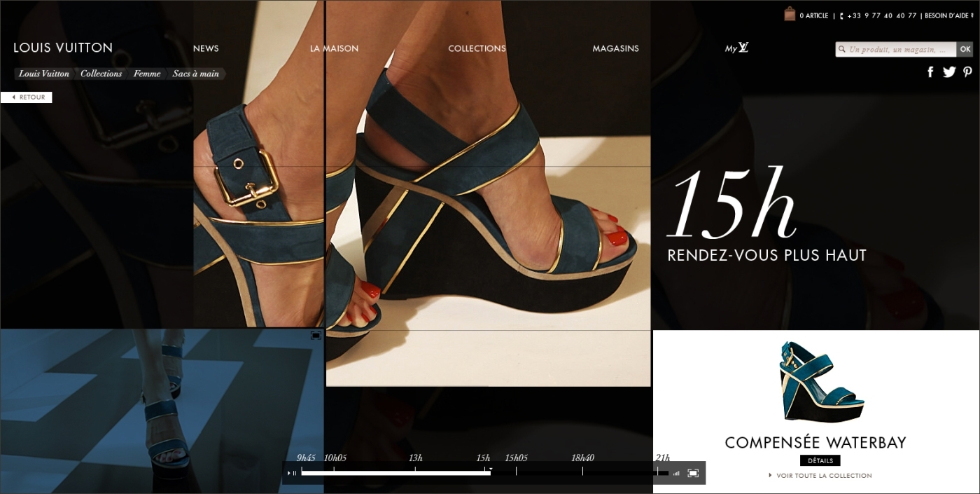Click the BESOIN D'AIDE help link

pyautogui.click(x=949, y=15)
